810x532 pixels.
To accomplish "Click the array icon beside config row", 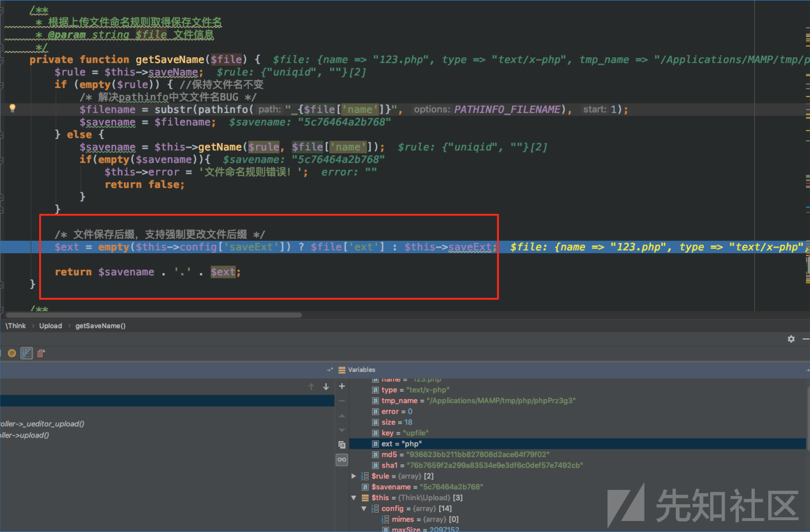I will pyautogui.click(x=375, y=509).
